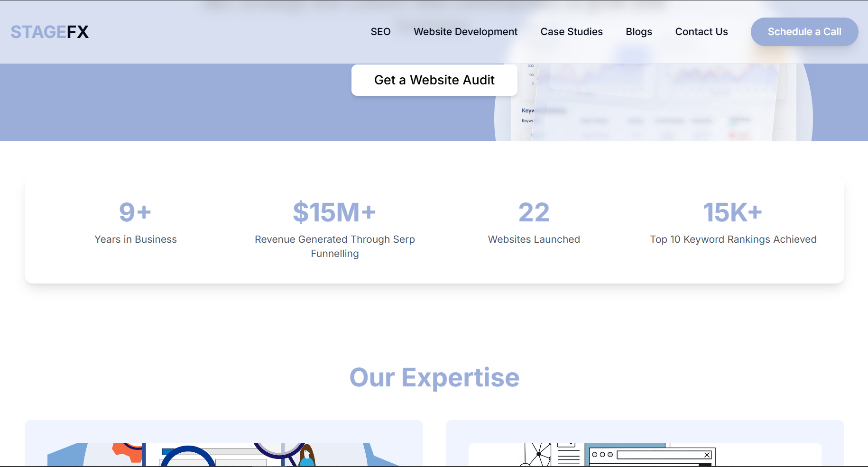Open the Contact Us page

point(701,32)
